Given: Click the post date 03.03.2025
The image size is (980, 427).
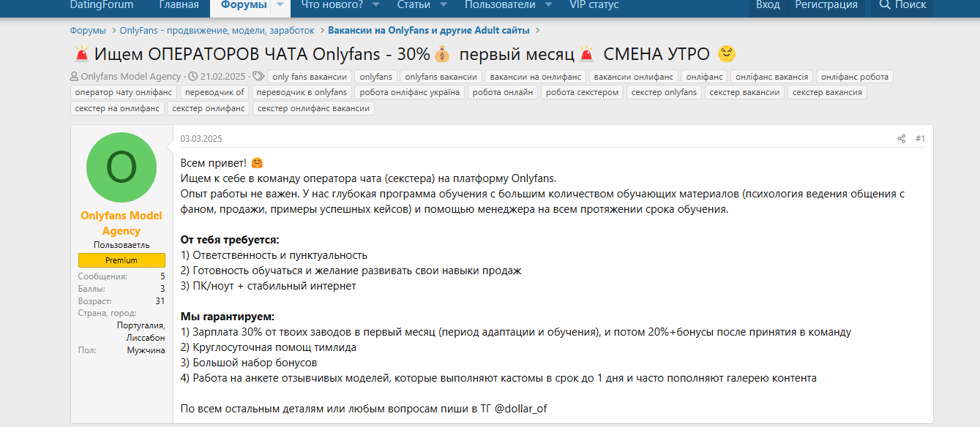Looking at the screenshot, I should click(x=201, y=139).
